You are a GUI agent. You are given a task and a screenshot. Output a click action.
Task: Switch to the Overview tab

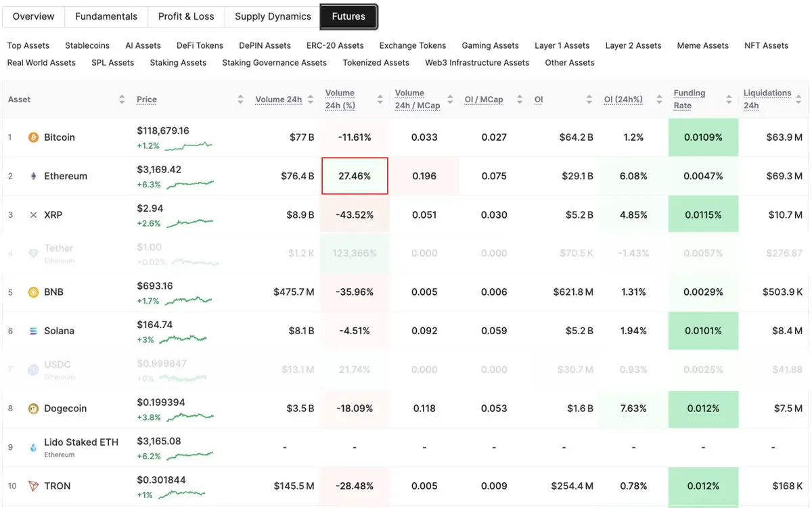(x=33, y=16)
